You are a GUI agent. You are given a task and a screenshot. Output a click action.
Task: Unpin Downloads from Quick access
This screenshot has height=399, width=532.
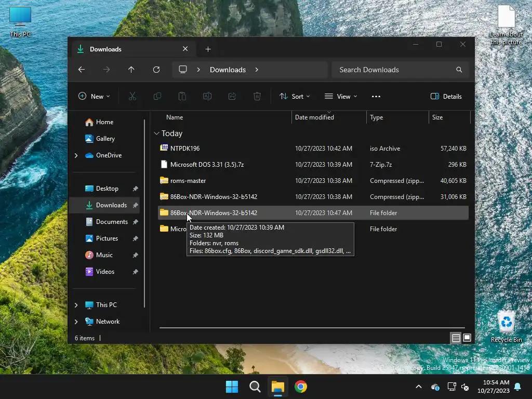[135, 205]
